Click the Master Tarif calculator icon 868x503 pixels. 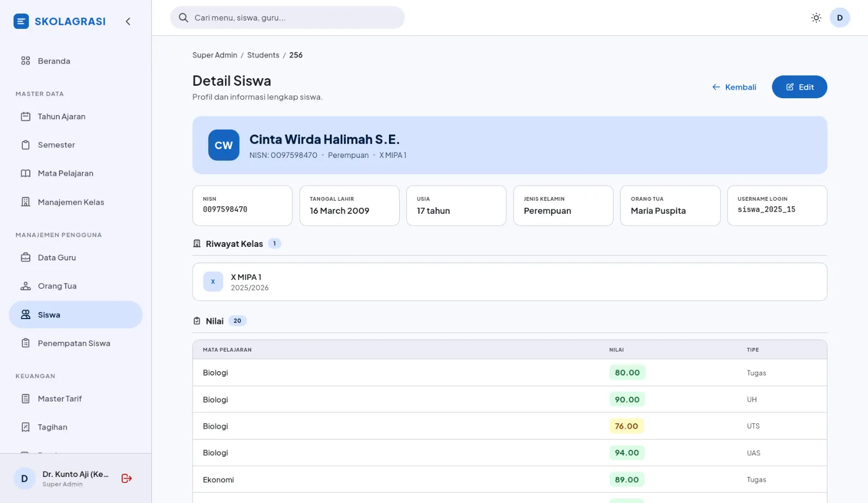click(25, 399)
